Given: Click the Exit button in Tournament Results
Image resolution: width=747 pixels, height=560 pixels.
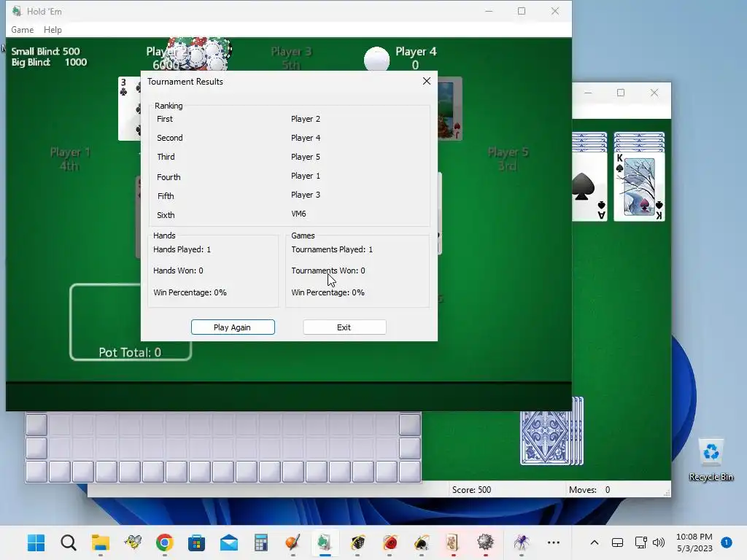Looking at the screenshot, I should click(344, 327).
